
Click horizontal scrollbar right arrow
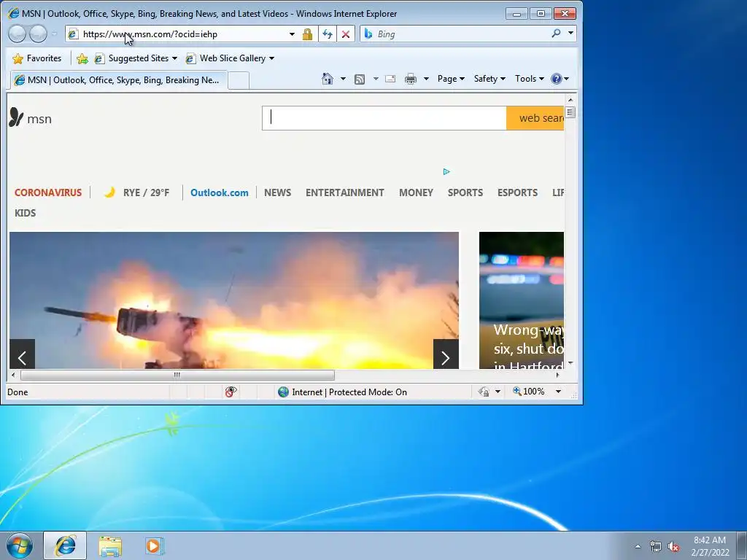pos(558,376)
